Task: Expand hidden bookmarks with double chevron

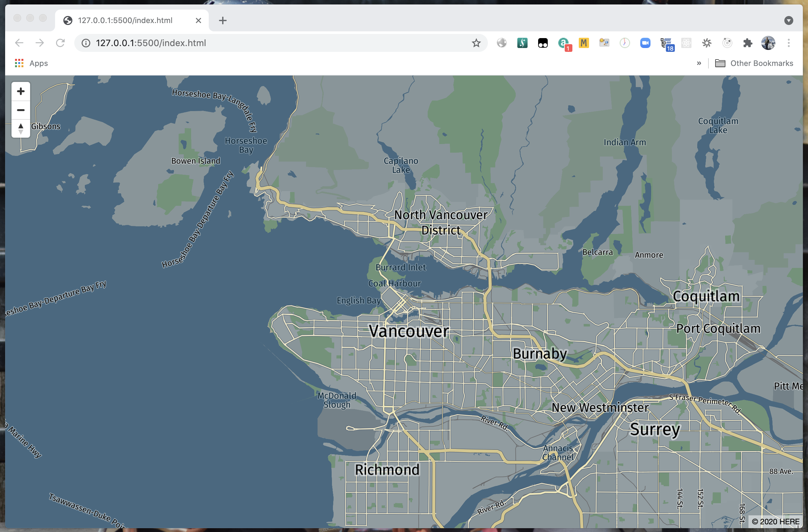Action: [699, 63]
